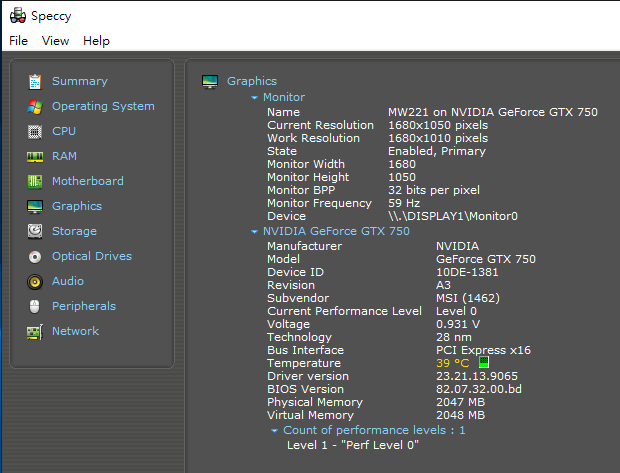Click the Manufacturer value NVIDIA
This screenshot has width=620, height=473.
[x=457, y=246]
